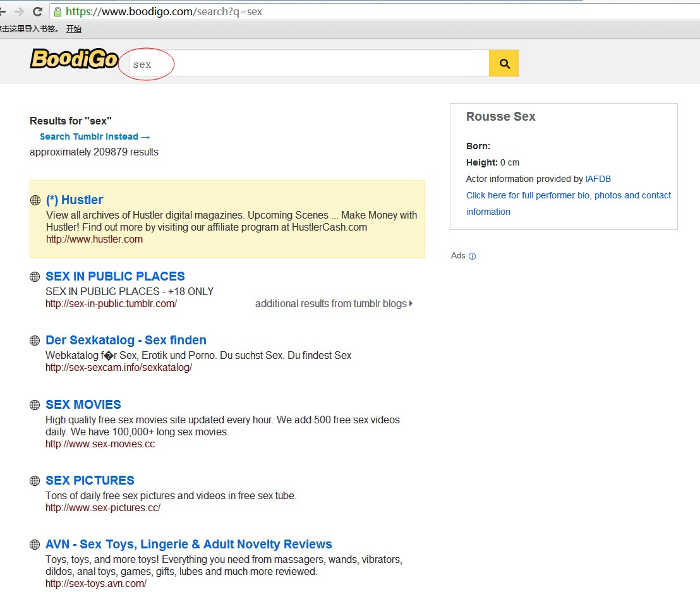Click the BoodiGo logo
Viewport: 700px width, 592px height.
pyautogui.click(x=74, y=59)
